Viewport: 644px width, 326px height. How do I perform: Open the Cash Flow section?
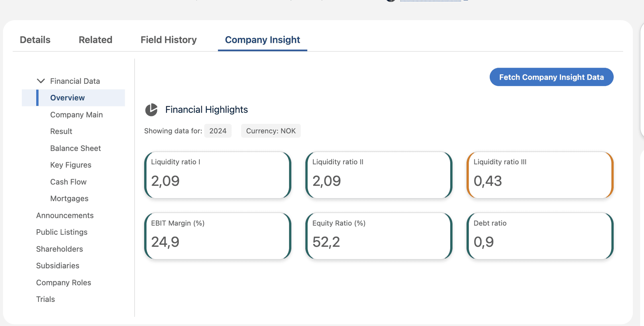pos(68,182)
